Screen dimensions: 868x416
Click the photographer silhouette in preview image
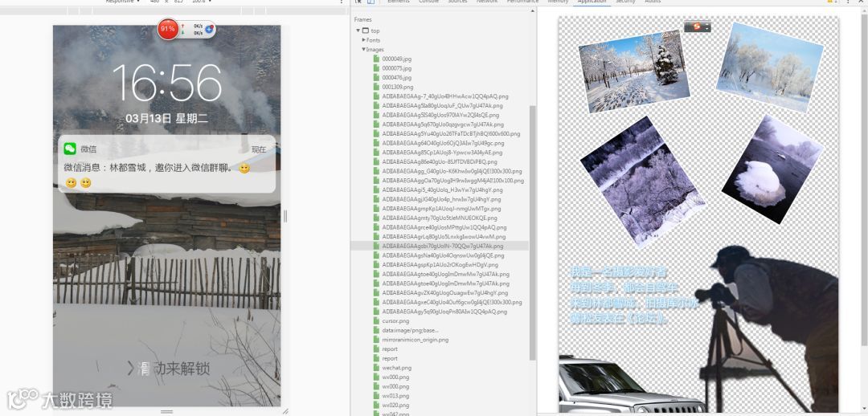tap(767, 329)
